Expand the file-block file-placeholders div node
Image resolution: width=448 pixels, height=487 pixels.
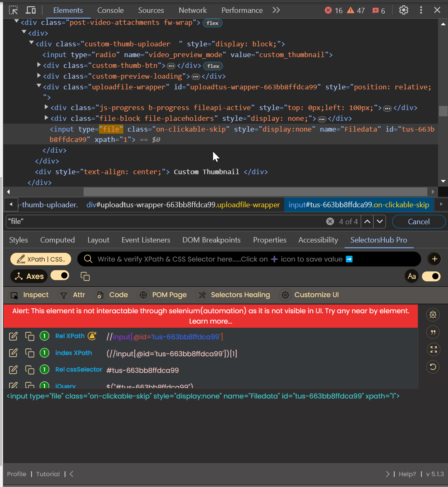[46, 118]
